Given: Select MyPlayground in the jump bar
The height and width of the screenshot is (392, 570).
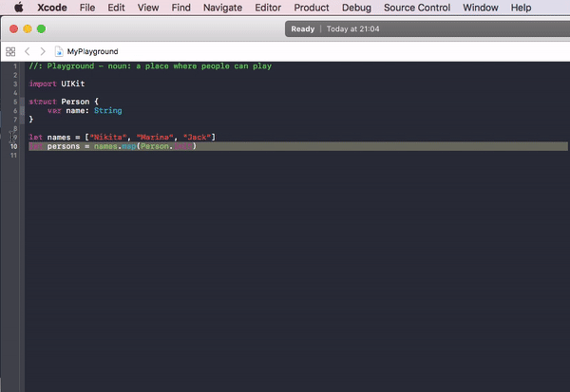Looking at the screenshot, I should (x=92, y=51).
